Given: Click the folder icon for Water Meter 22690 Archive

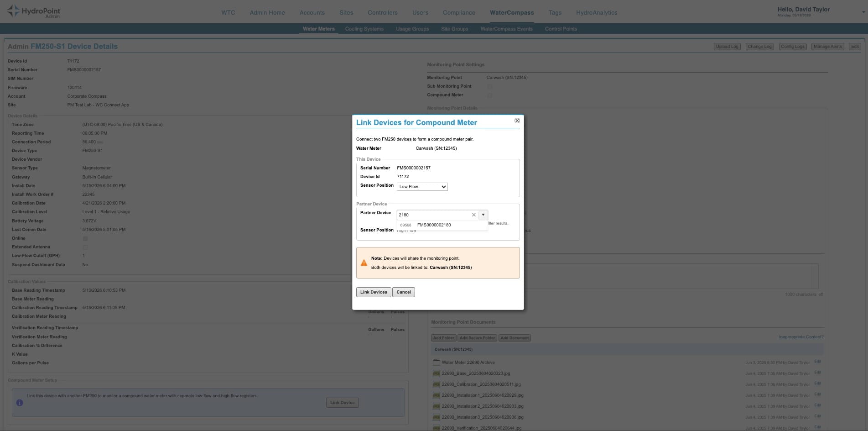Looking at the screenshot, I should tap(436, 363).
